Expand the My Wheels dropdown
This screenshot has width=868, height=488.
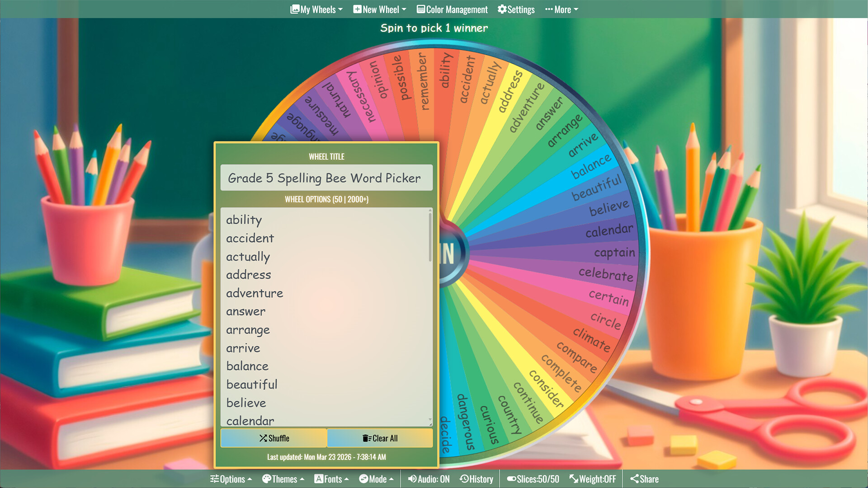point(316,9)
